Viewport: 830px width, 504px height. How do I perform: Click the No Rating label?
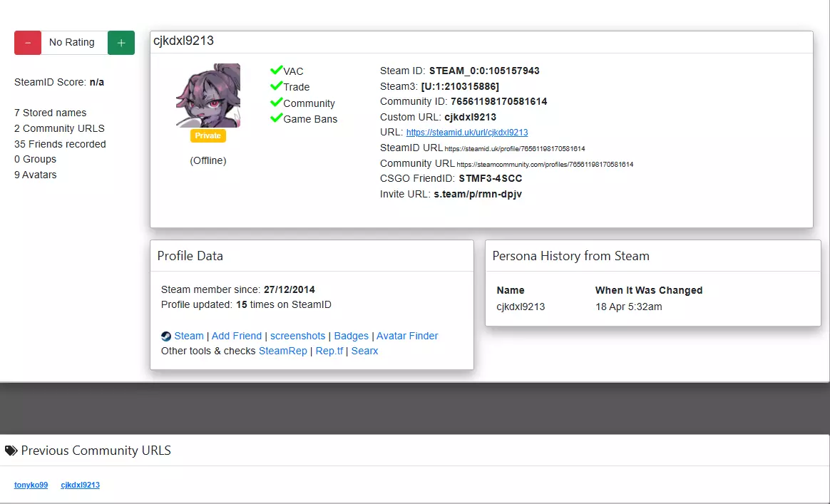[72, 42]
